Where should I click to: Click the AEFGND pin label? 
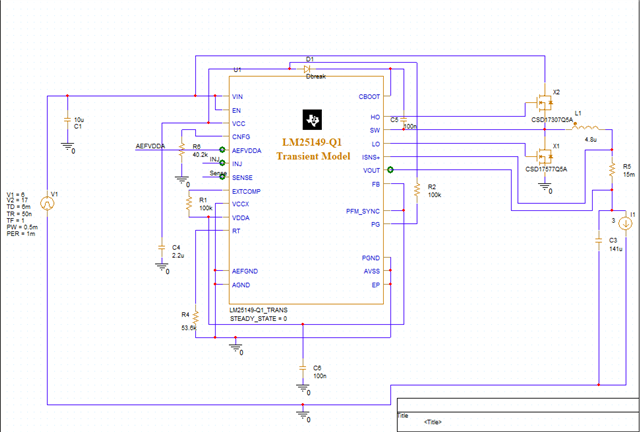245,271
